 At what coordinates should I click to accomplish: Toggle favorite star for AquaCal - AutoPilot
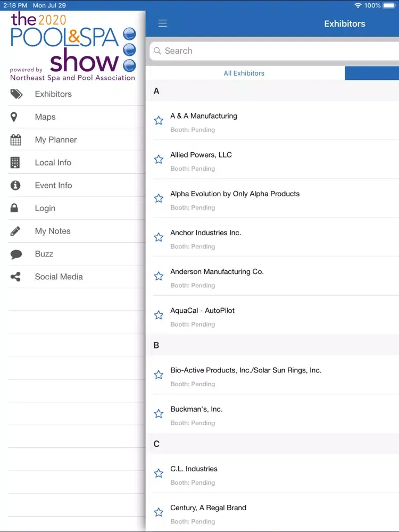pyautogui.click(x=159, y=315)
